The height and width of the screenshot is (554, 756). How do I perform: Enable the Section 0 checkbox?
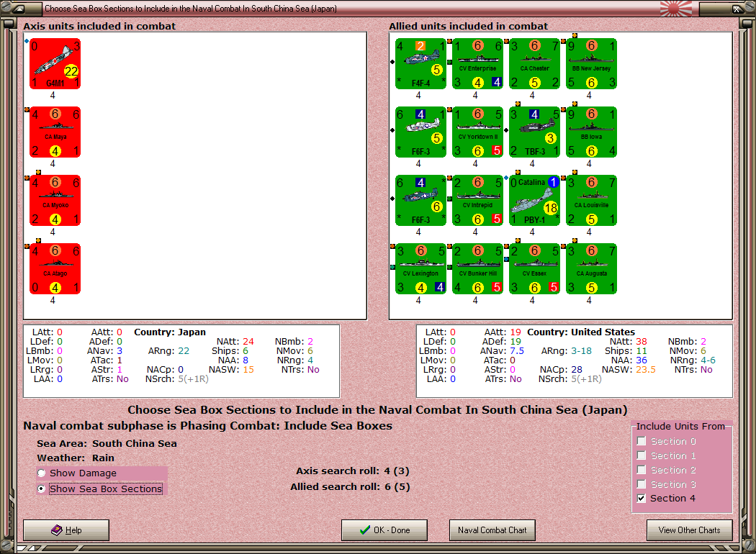pyautogui.click(x=642, y=441)
